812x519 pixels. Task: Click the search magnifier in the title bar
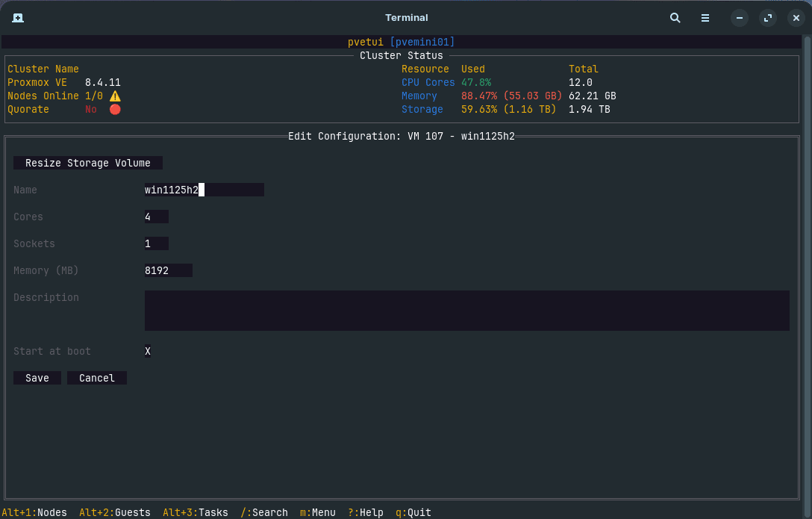[675, 17]
